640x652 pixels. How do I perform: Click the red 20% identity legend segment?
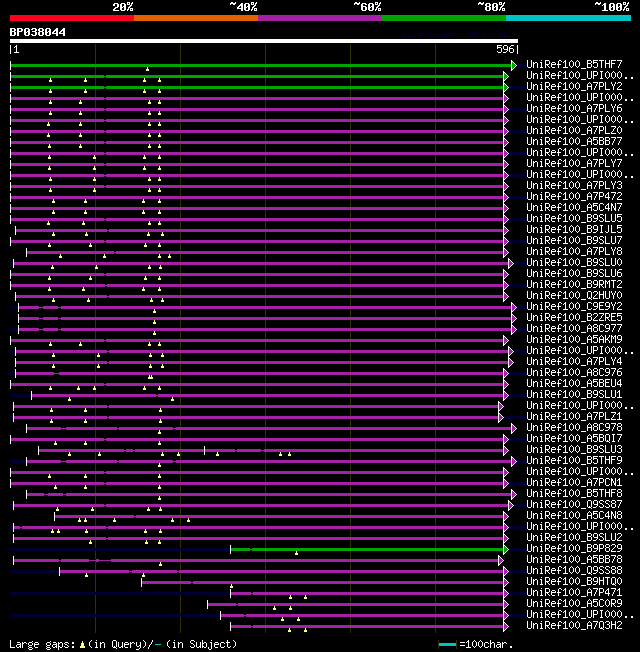point(72,18)
